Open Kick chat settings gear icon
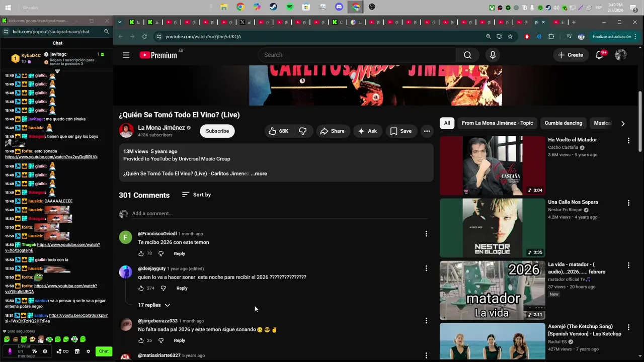Image resolution: width=644 pixels, height=362 pixels. (88, 351)
